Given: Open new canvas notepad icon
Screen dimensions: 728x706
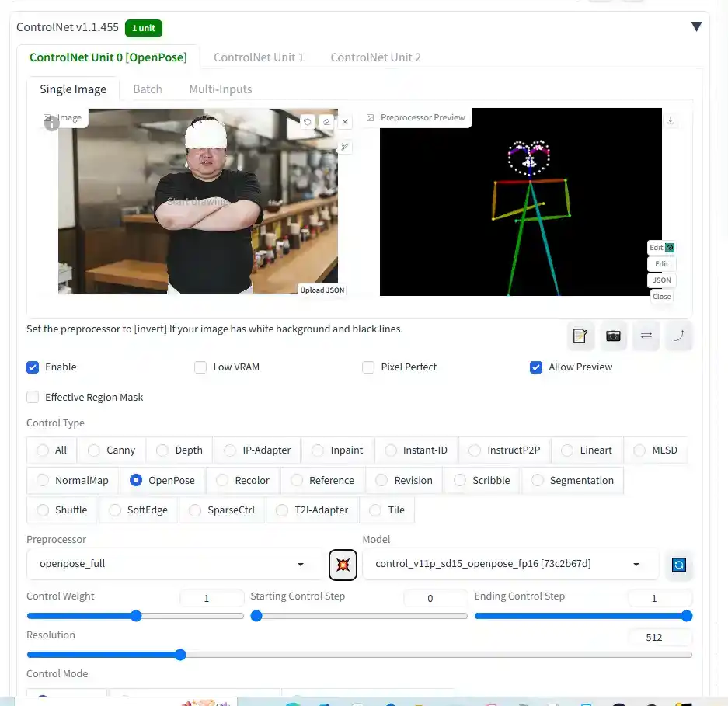Looking at the screenshot, I should coord(580,335).
